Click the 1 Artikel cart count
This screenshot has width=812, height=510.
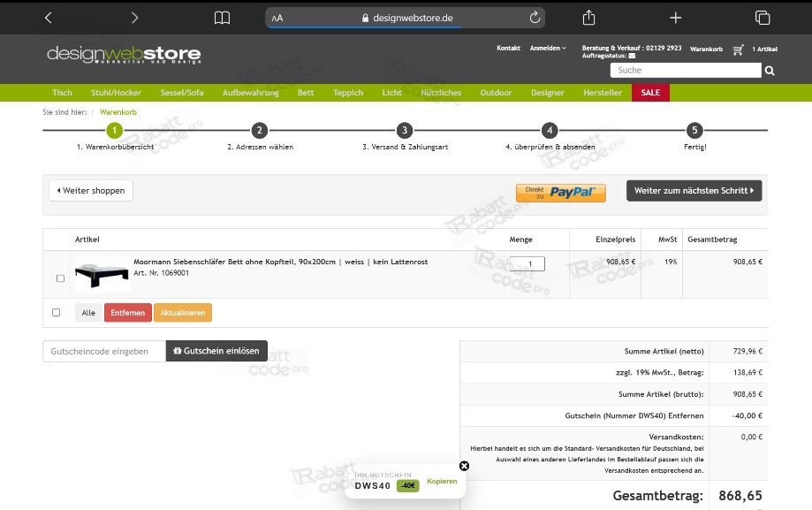(x=765, y=49)
